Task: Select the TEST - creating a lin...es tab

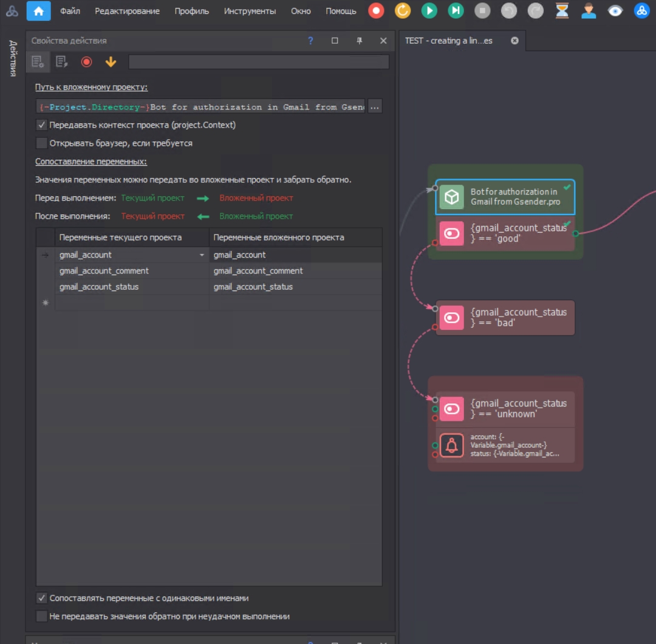Action: (x=449, y=41)
